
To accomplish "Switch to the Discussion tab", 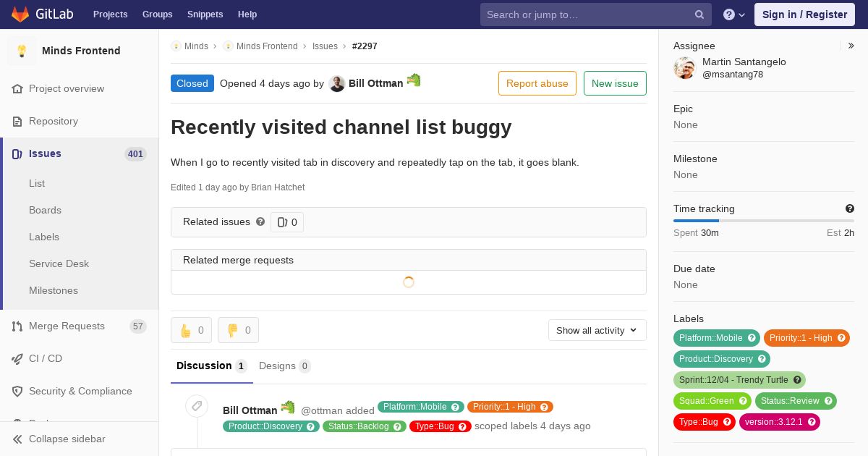I will click(x=212, y=366).
